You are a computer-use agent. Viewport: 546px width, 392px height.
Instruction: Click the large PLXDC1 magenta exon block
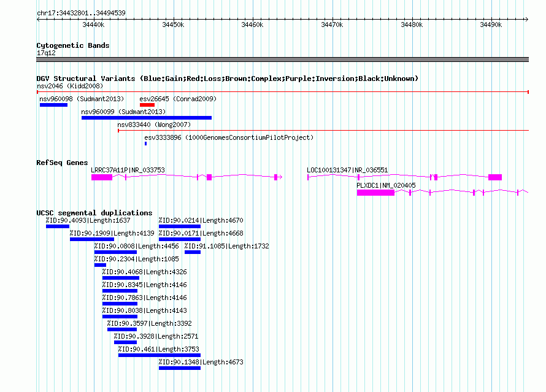pos(375,193)
